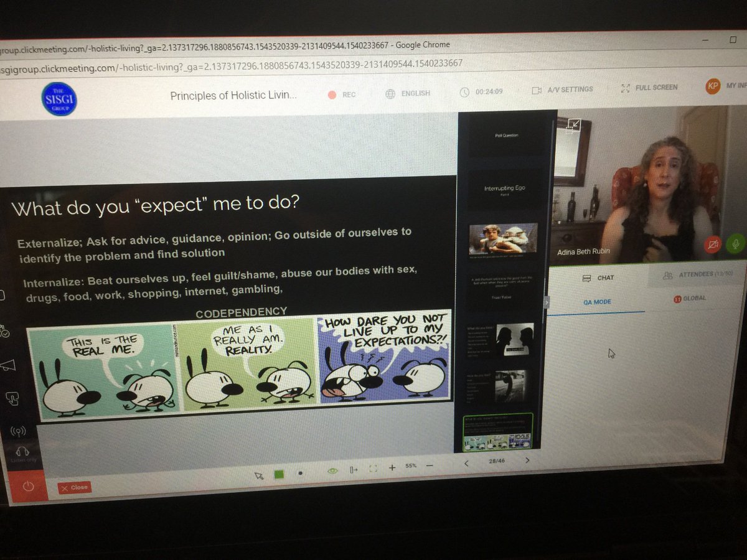Select the True/False question slide thumbnail

(x=501, y=292)
